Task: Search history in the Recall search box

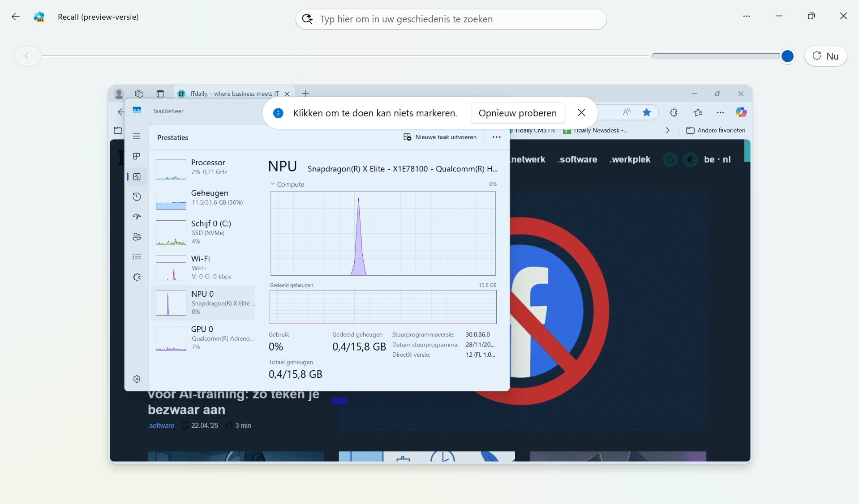Action: pyautogui.click(x=451, y=19)
